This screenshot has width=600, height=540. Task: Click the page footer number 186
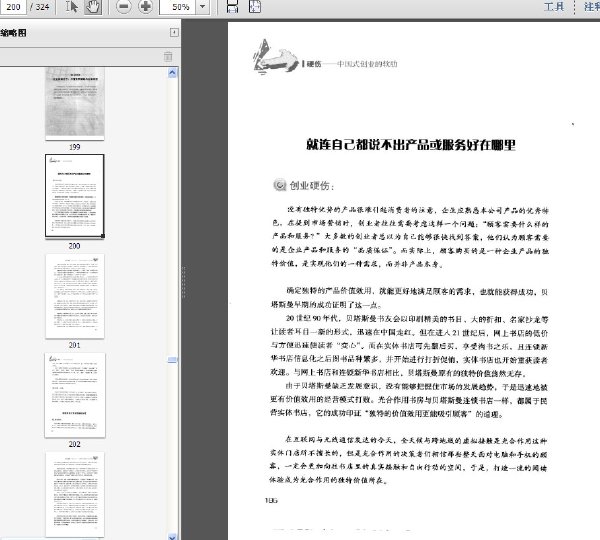coord(271,500)
